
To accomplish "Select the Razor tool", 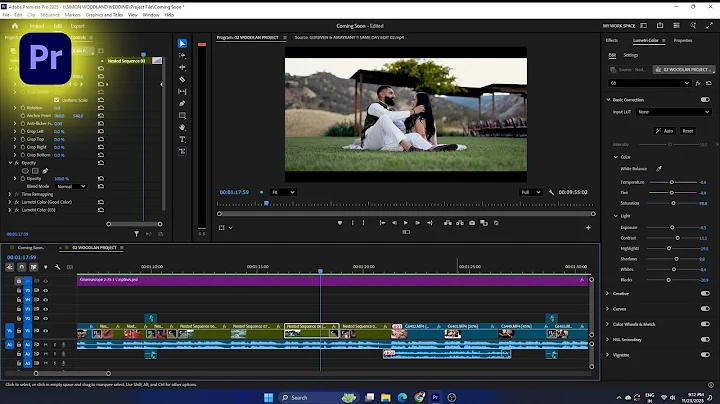I will pos(182,79).
